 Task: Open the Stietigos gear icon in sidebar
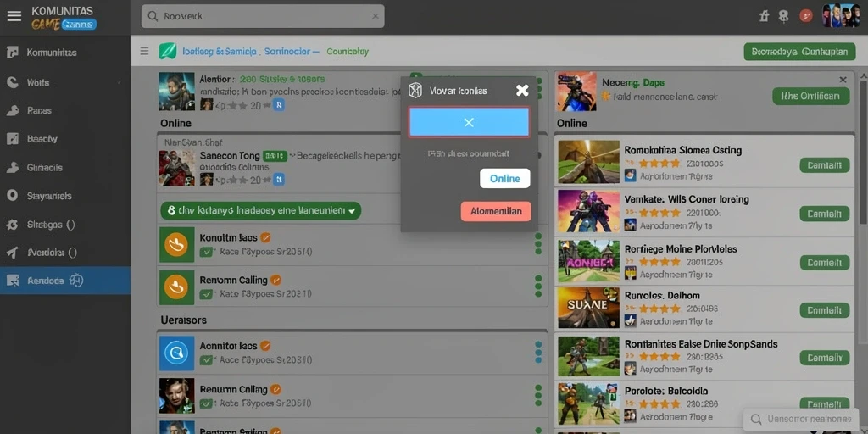[12, 225]
